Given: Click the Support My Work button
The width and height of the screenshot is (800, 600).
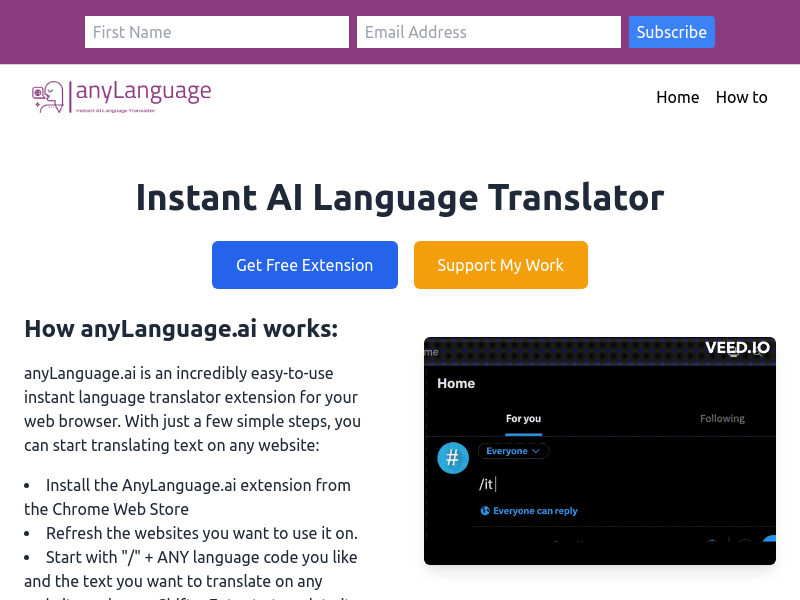Looking at the screenshot, I should point(501,265).
